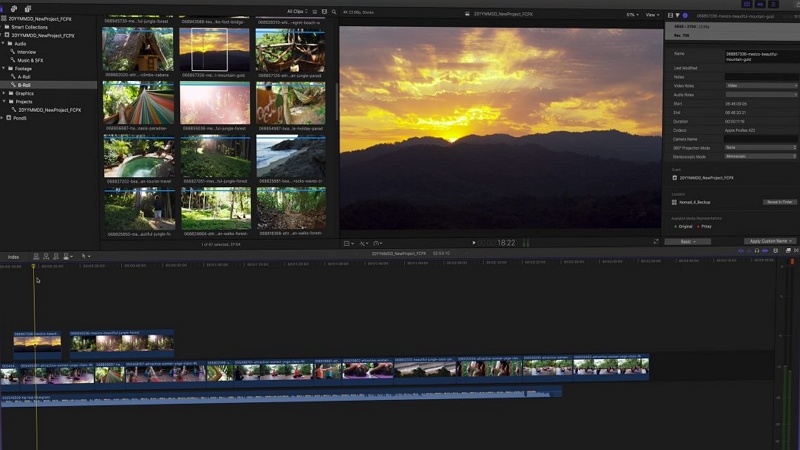This screenshot has height=450, width=800.
Task: Open the photos and audio sidebar icon
Action: [x=14, y=9]
